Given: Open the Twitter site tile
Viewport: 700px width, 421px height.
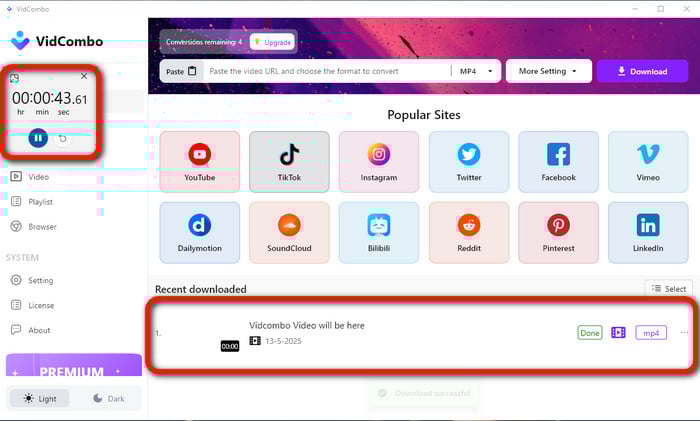Looking at the screenshot, I should (x=469, y=162).
